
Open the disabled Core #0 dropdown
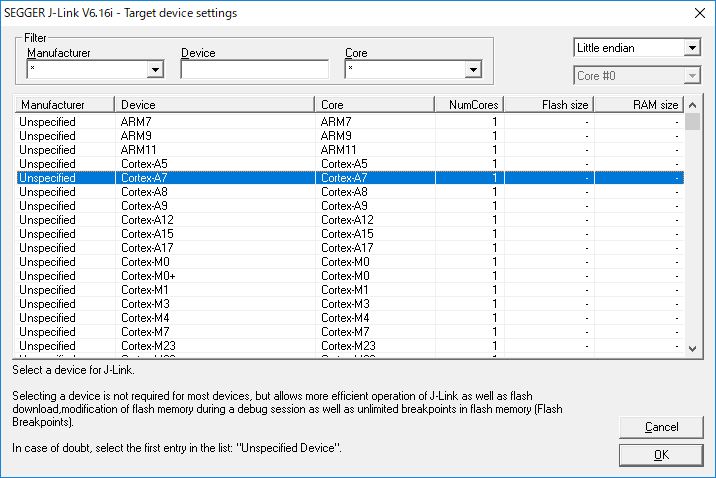tap(692, 76)
